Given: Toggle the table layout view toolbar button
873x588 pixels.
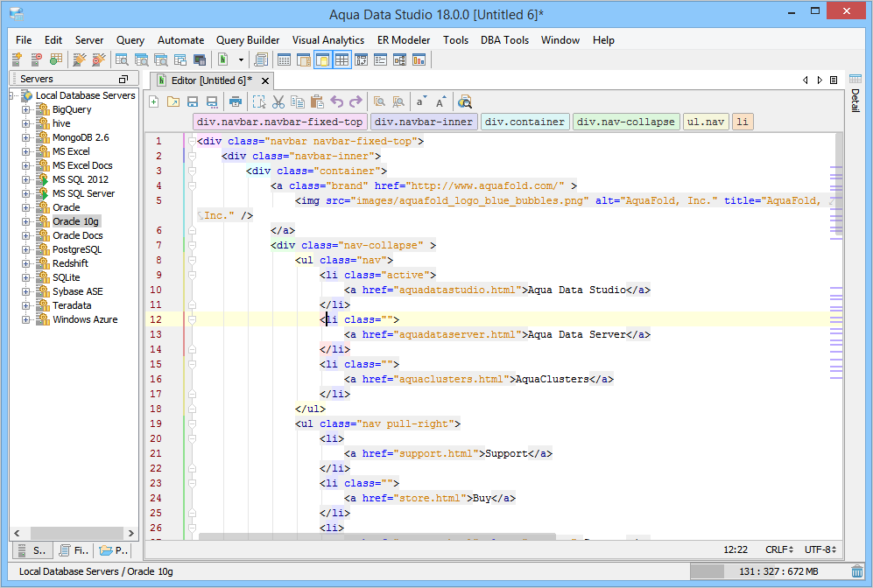Looking at the screenshot, I should pyautogui.click(x=284, y=59).
